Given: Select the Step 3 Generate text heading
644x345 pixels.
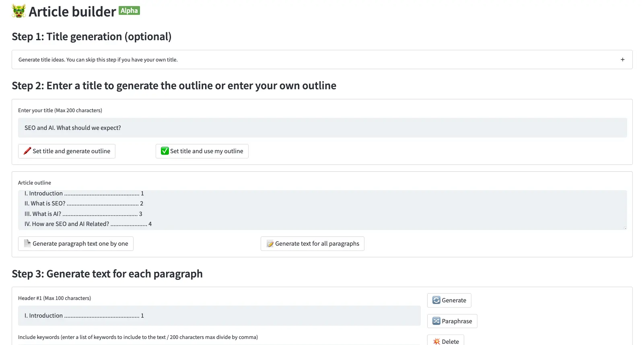Looking at the screenshot, I should click(x=107, y=274).
